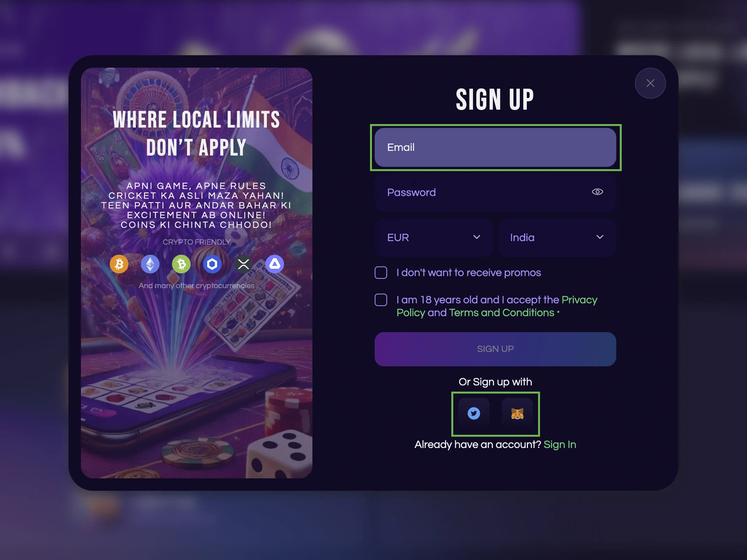
Task: Click the Sign In link
Action: click(559, 444)
